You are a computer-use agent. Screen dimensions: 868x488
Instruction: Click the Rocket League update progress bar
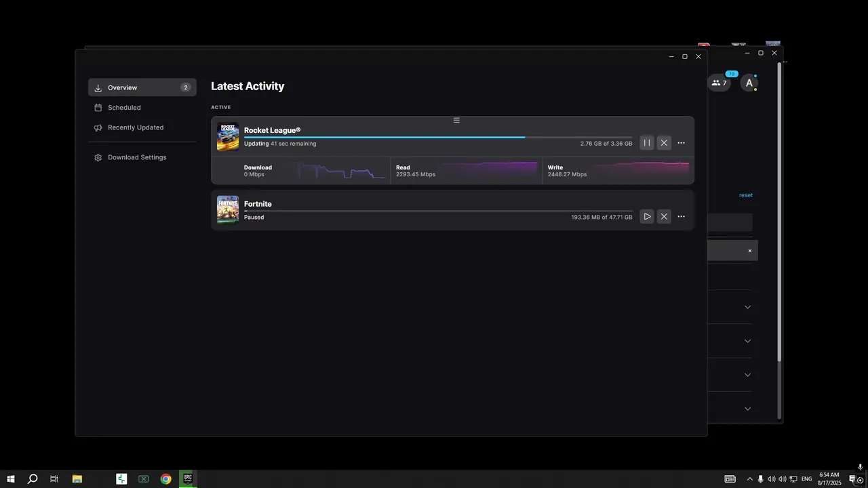click(x=438, y=137)
